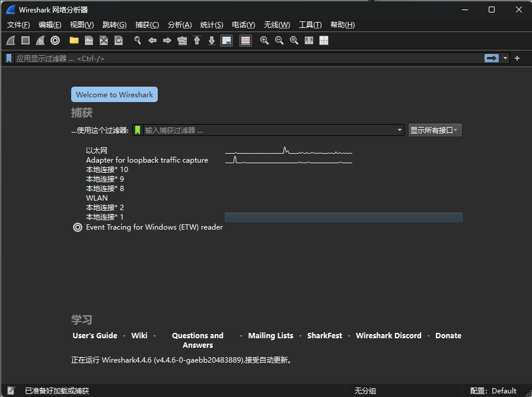The image size is (532, 397).
Task: Open 编辑(E) menu
Action: pos(50,25)
